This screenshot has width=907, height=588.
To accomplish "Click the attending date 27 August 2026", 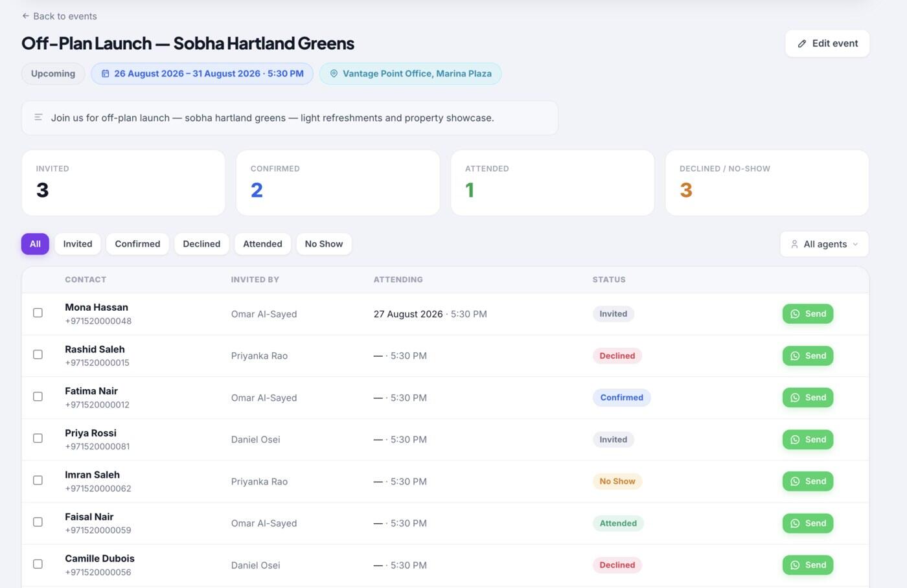I will (x=408, y=314).
